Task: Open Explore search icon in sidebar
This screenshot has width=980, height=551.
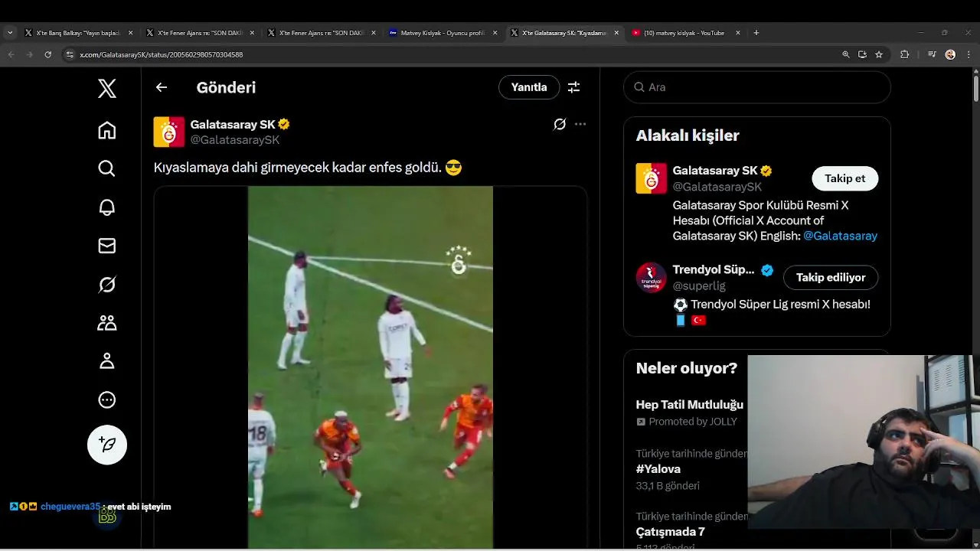Action: click(107, 168)
